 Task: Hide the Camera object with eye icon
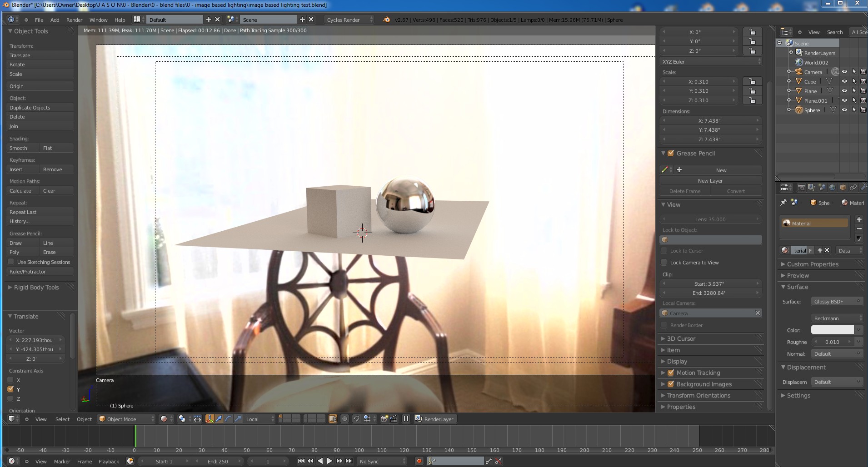(844, 72)
